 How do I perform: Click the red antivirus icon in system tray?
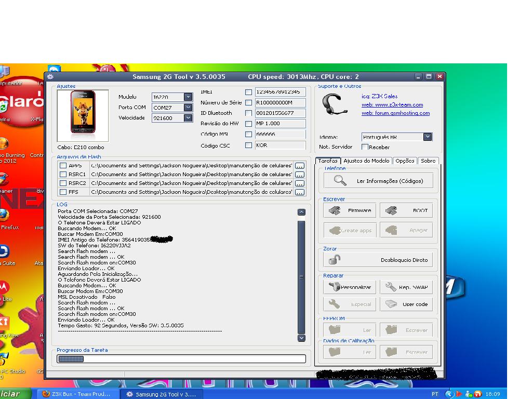coord(478,394)
